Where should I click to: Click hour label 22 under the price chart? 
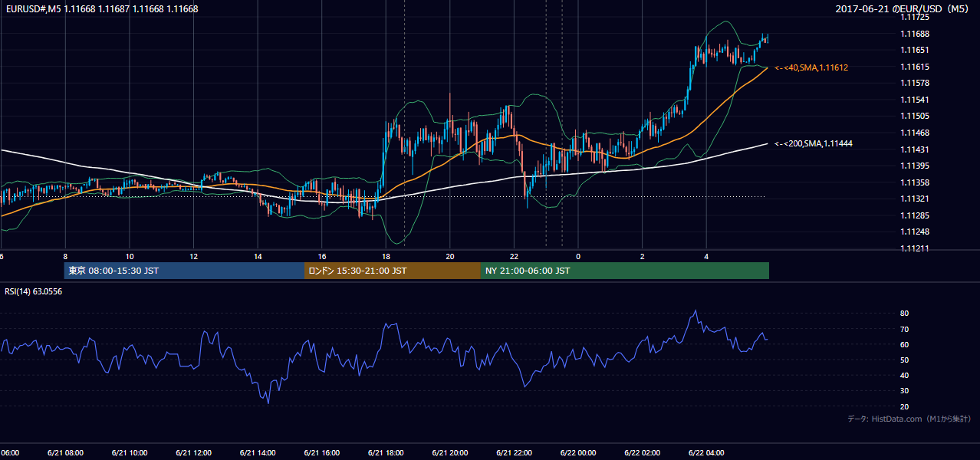coord(514,257)
